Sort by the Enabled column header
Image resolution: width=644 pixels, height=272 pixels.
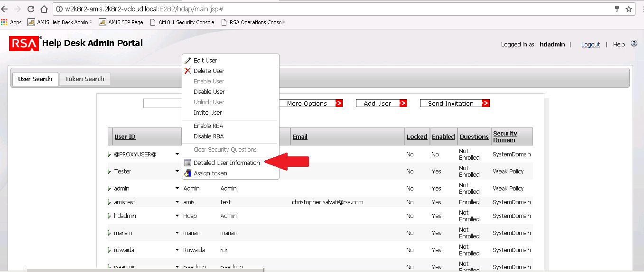click(443, 136)
